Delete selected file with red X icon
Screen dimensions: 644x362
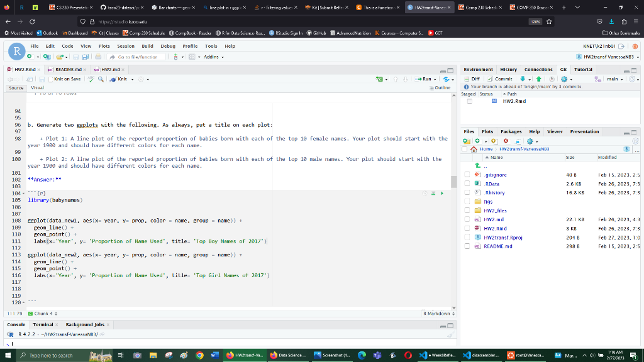coord(506,141)
